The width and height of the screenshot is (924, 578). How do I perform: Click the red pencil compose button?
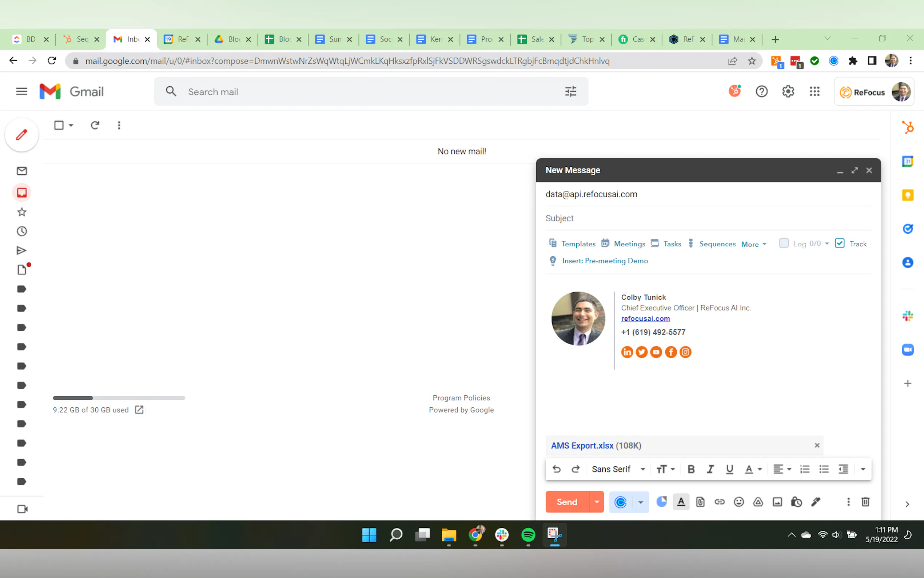coord(22,135)
